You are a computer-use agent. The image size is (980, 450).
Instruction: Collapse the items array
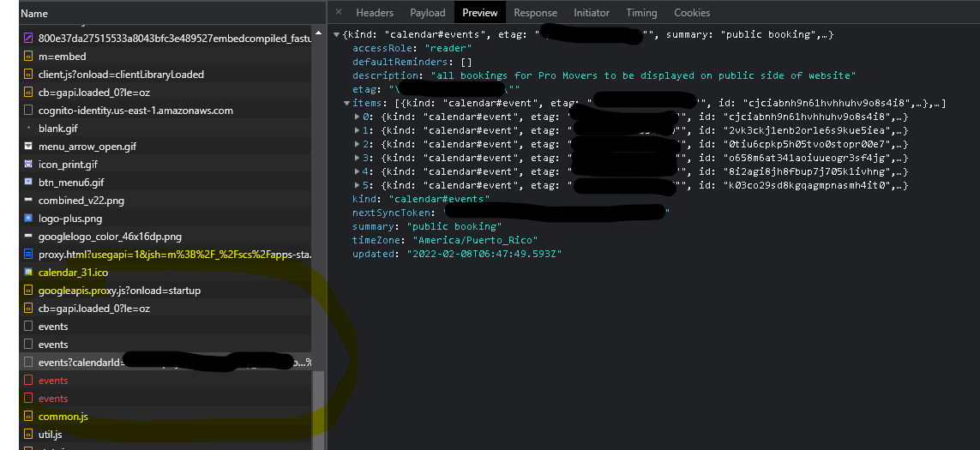click(347, 103)
